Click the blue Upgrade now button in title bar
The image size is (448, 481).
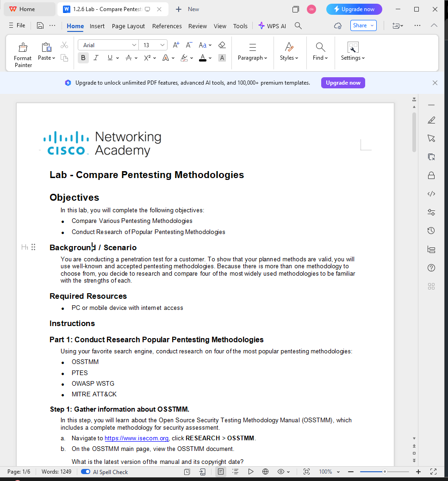pyautogui.click(x=354, y=9)
